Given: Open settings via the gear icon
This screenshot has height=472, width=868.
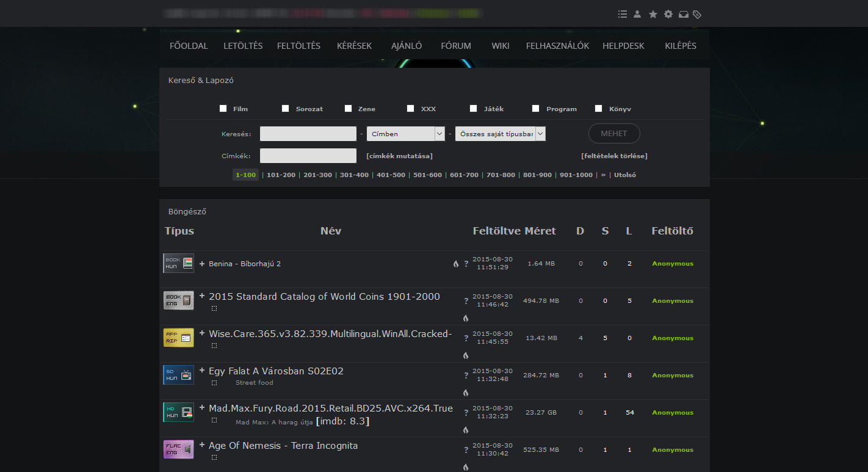Looking at the screenshot, I should [x=668, y=14].
